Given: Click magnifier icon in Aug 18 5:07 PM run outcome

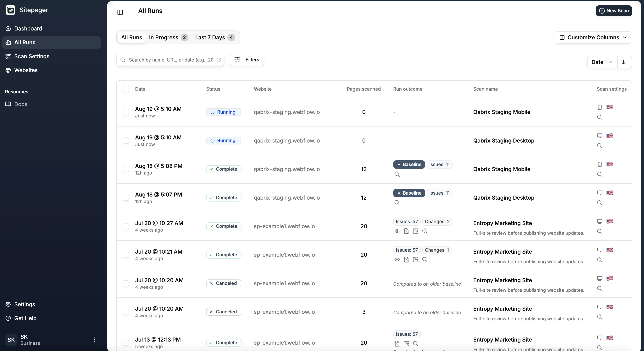Looking at the screenshot, I should tap(397, 203).
